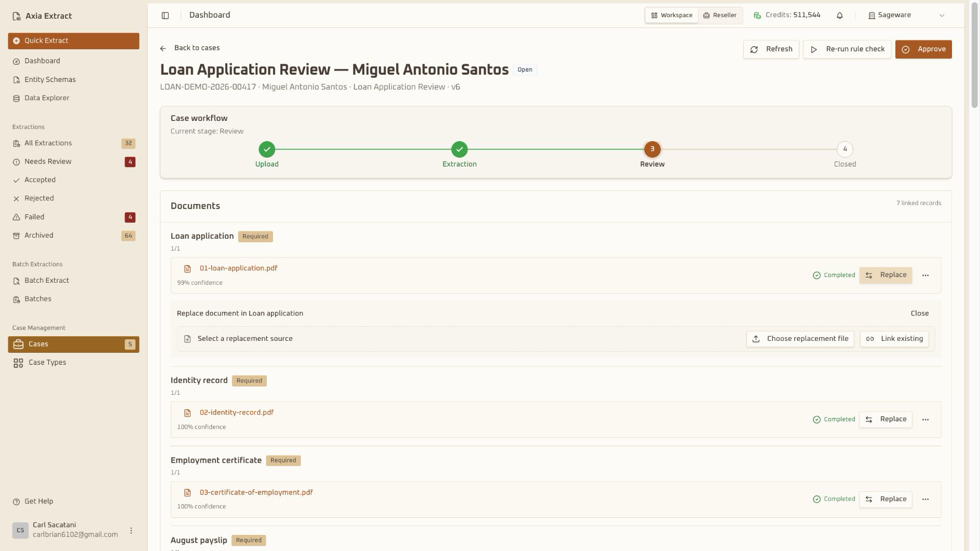Click the 03-certificate-of-employment.pdf document icon
The image size is (980, 551).
(x=187, y=493)
